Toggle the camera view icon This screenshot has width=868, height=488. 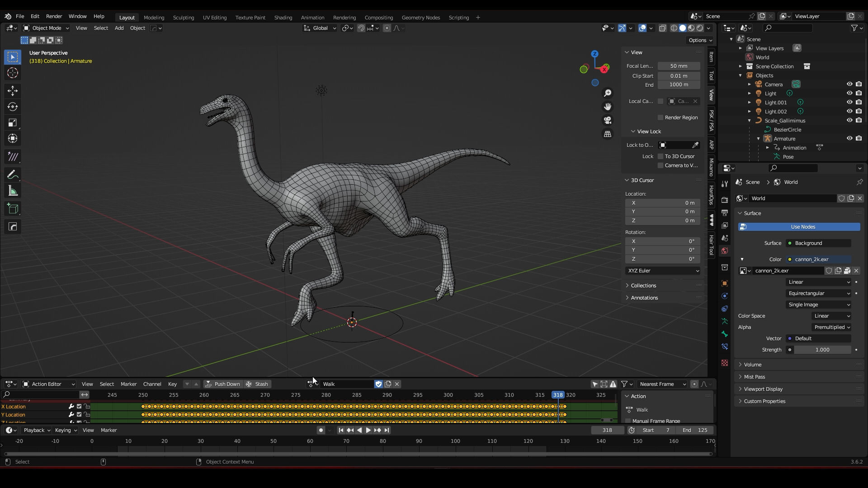point(608,120)
